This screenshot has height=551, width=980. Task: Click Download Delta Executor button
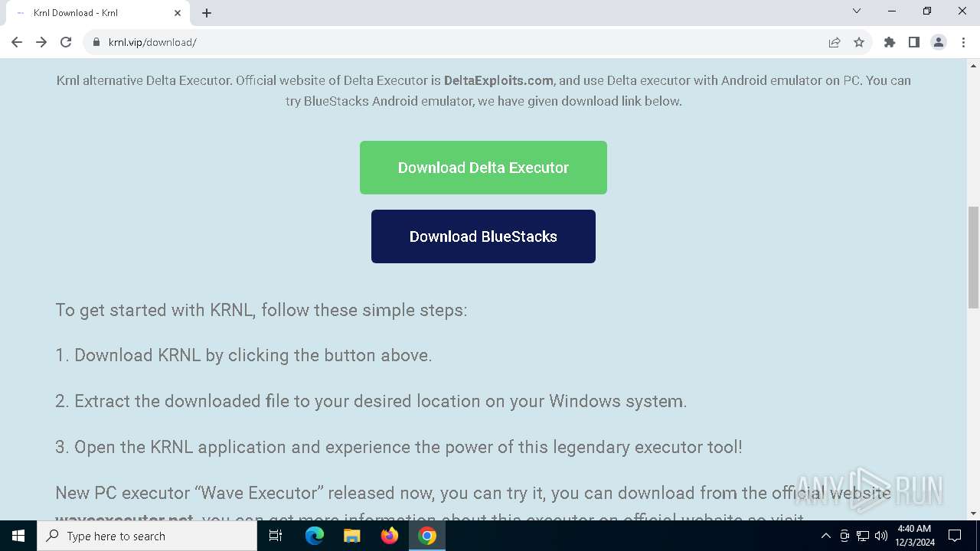[x=483, y=168]
